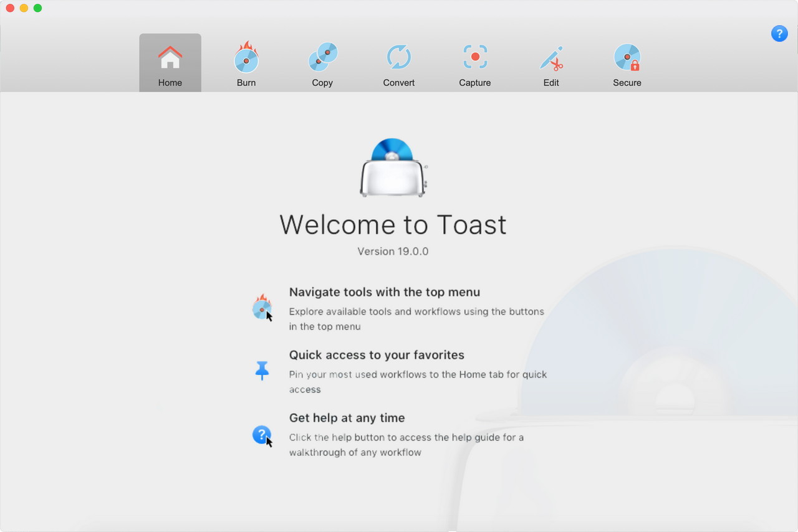The width and height of the screenshot is (798, 532).
Task: Click "Get help at any time" heading
Action: [x=347, y=418]
